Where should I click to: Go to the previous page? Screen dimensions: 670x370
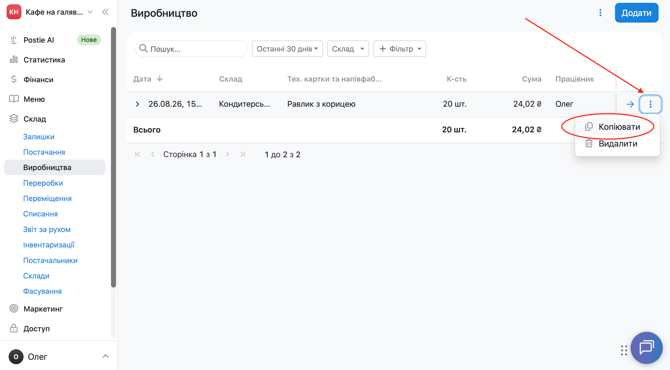tap(153, 154)
